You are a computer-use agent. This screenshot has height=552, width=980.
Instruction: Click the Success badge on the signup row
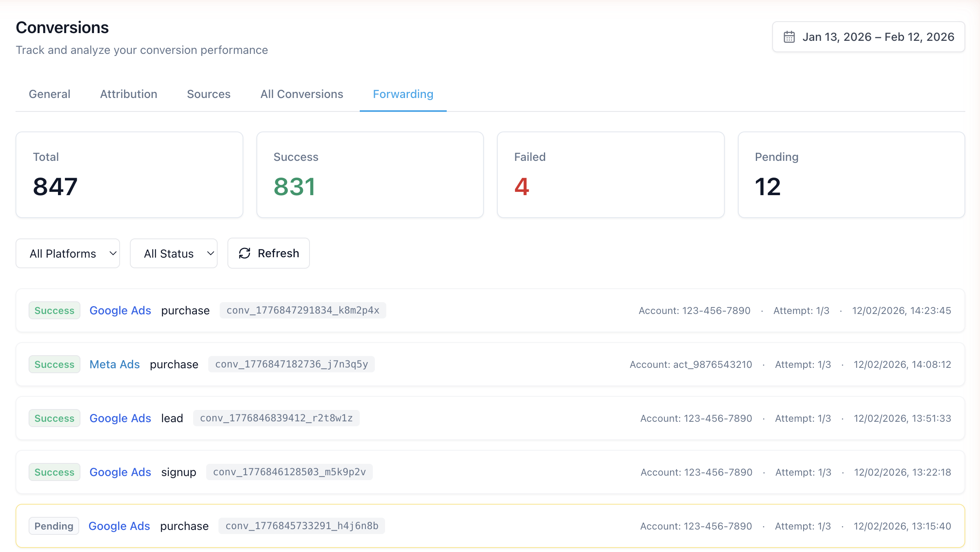[54, 472]
